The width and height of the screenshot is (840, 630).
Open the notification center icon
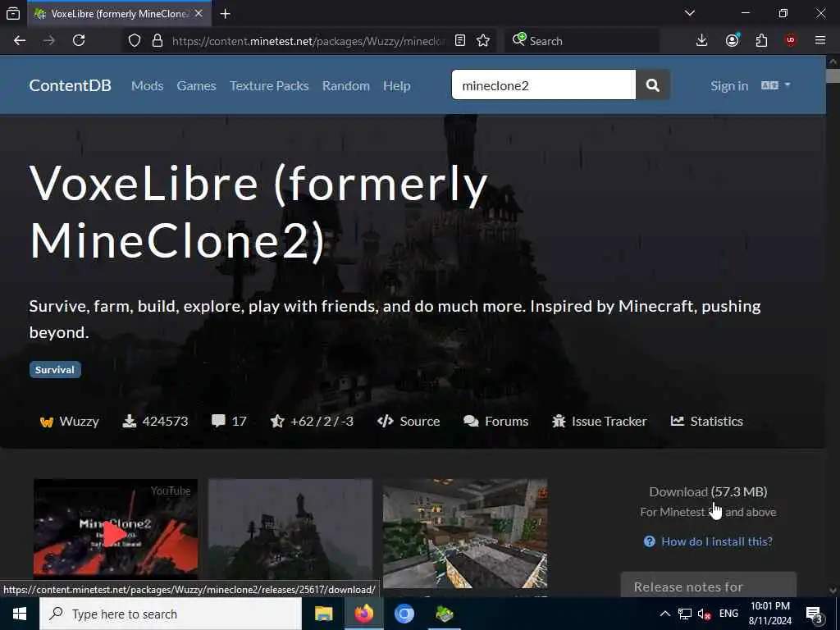tap(815, 614)
